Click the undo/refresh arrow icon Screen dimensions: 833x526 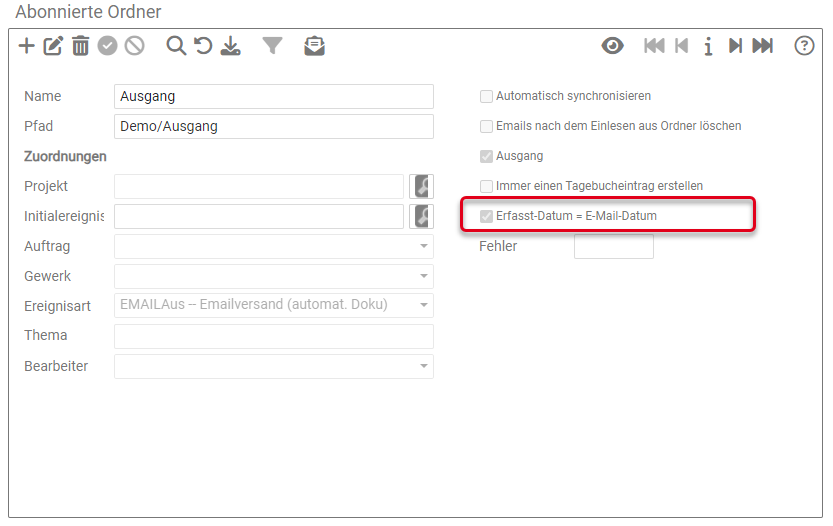[x=203, y=46]
